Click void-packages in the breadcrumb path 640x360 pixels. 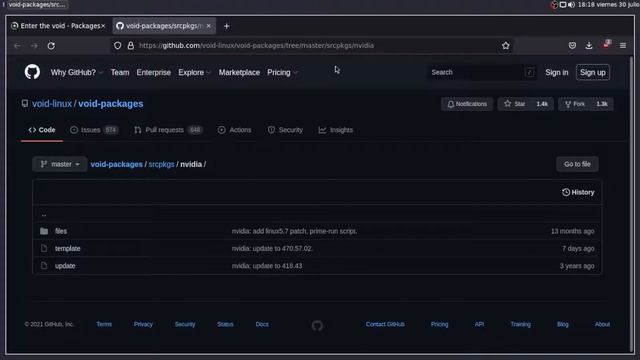(116, 164)
